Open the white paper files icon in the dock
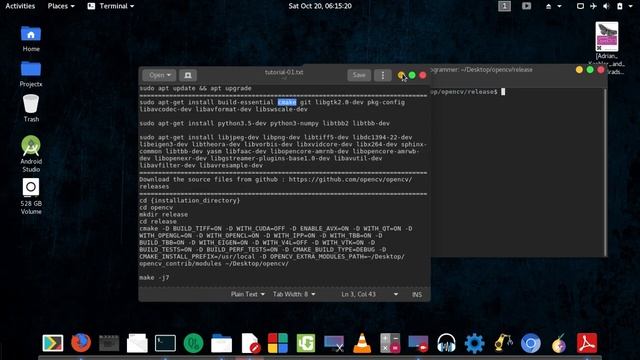 (137, 343)
